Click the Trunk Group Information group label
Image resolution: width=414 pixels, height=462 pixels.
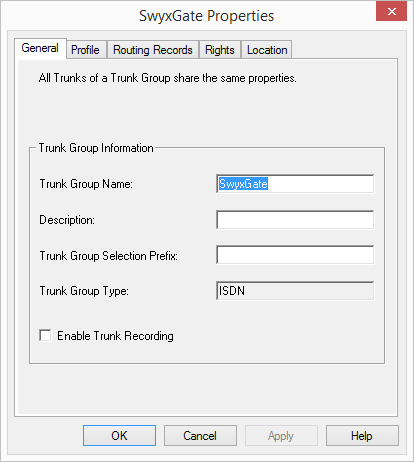pyautogui.click(x=96, y=148)
